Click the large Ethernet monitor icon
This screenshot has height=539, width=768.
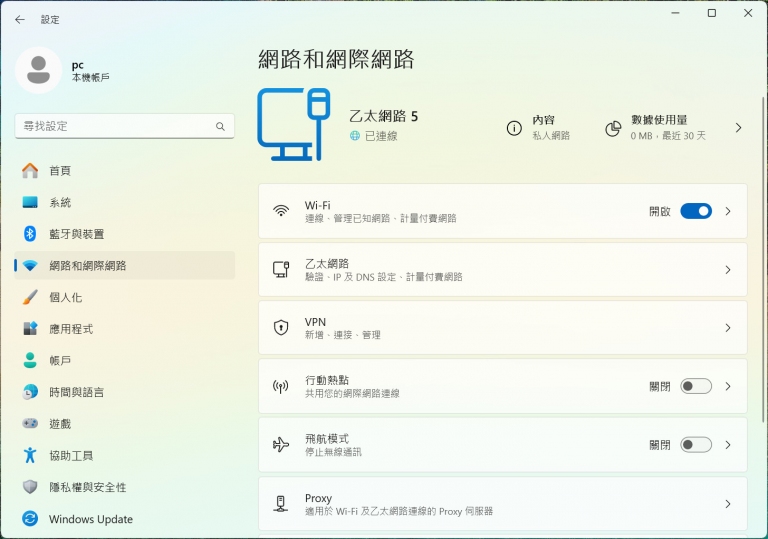click(x=294, y=124)
